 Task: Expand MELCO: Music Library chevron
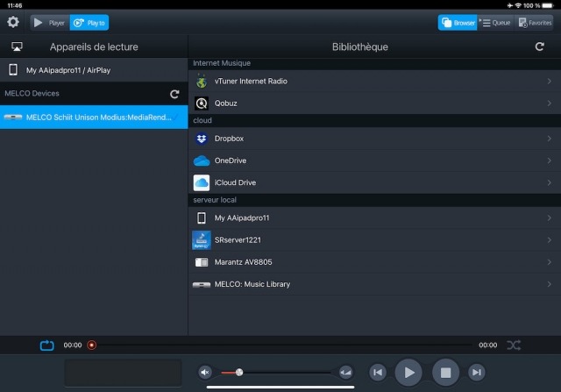point(549,284)
